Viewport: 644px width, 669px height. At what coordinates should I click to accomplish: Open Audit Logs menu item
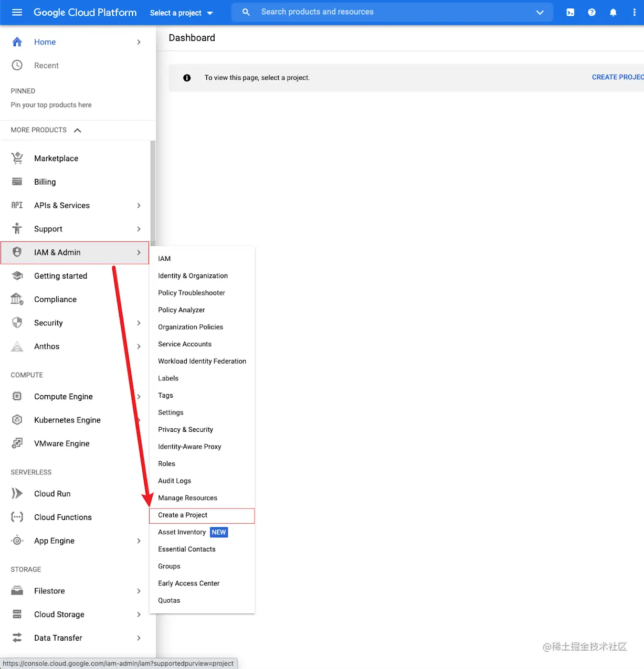point(202,481)
